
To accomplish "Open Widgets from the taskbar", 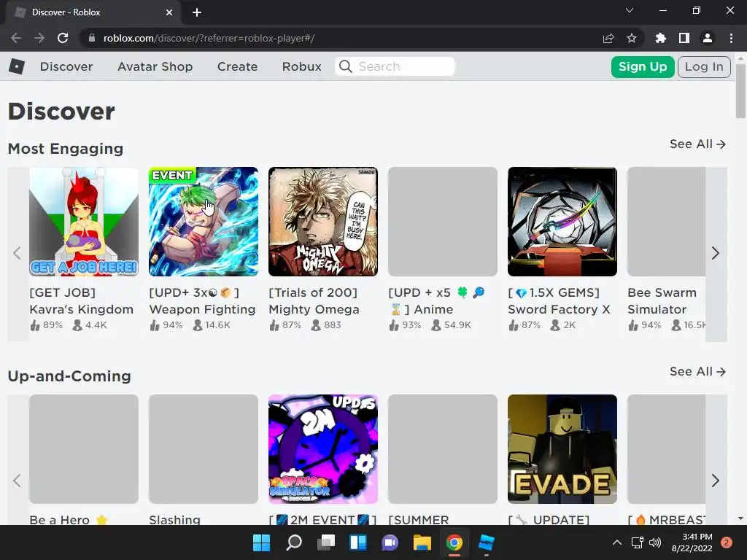I will pos(357,542).
